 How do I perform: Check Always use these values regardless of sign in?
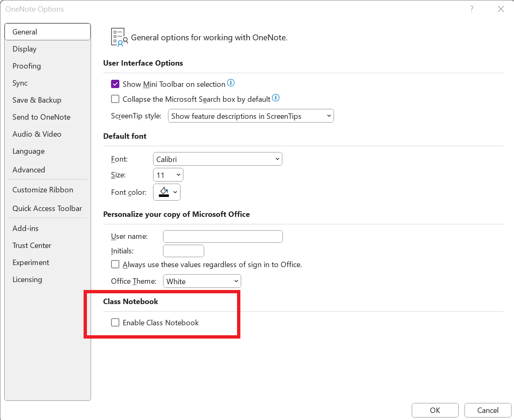click(115, 264)
